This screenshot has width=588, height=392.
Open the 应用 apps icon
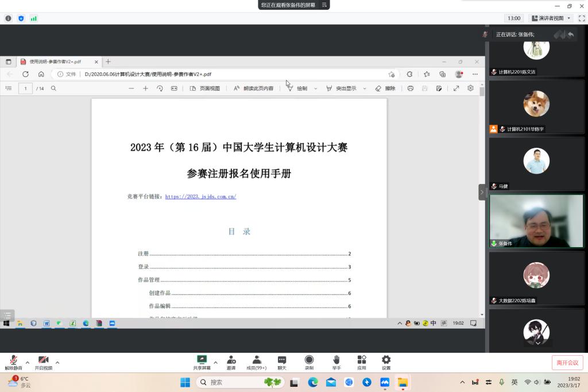(x=361, y=362)
